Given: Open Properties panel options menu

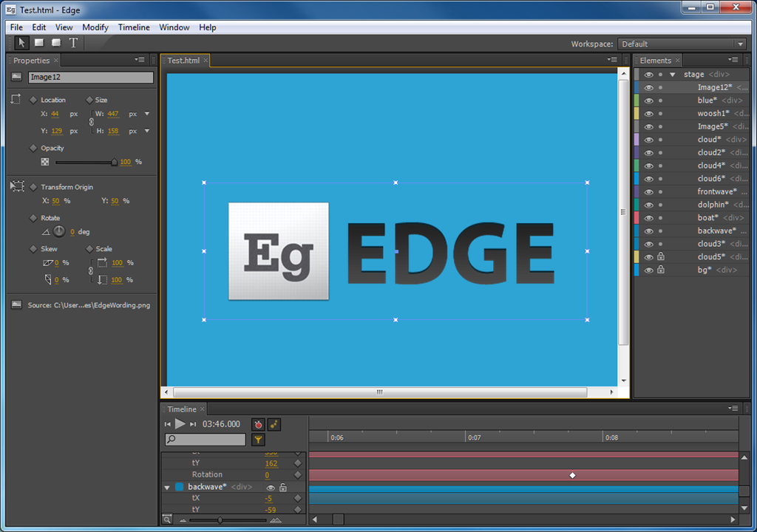Looking at the screenshot, I should pyautogui.click(x=140, y=60).
